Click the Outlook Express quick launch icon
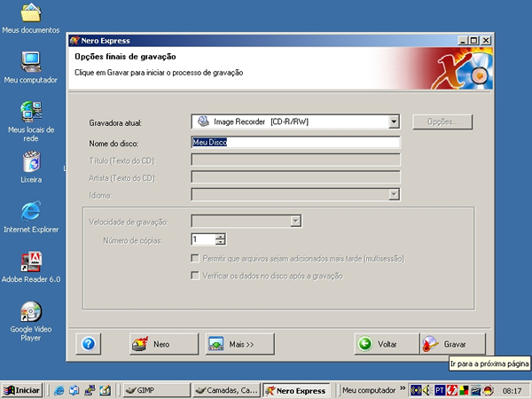 (x=74, y=390)
